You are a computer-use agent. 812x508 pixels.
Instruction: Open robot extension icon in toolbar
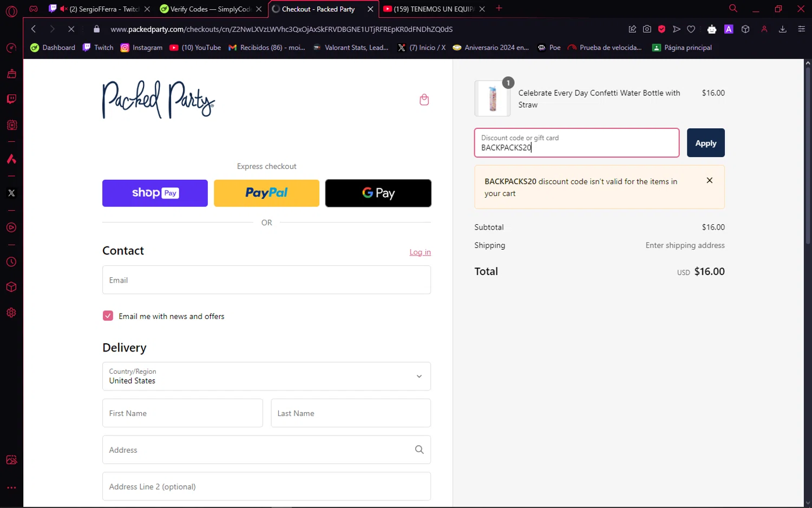point(712,29)
